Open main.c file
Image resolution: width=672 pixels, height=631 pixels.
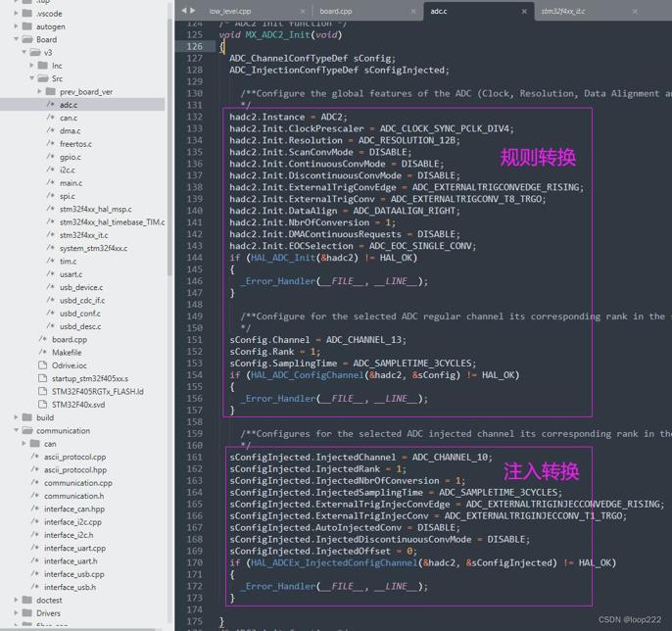tap(71, 183)
